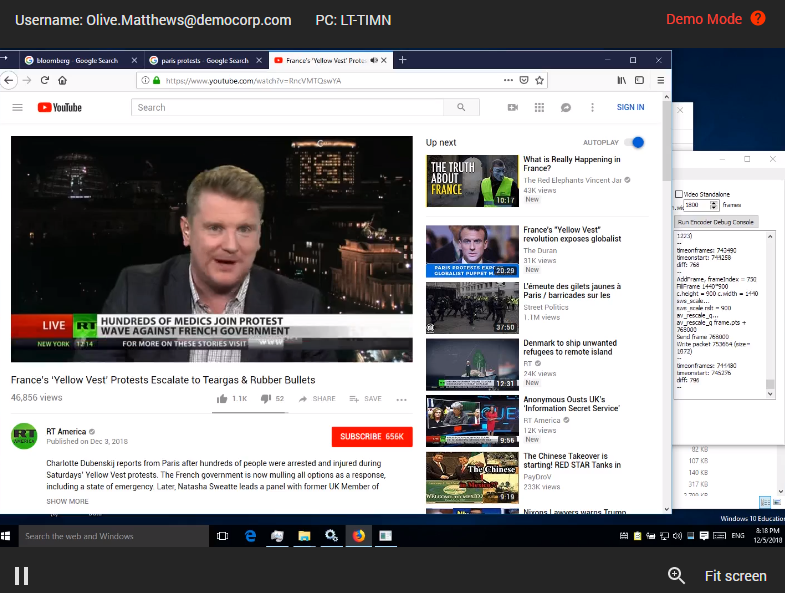Screen dimensions: 785x593
Task: Click the YouTube search box
Action: (287, 107)
